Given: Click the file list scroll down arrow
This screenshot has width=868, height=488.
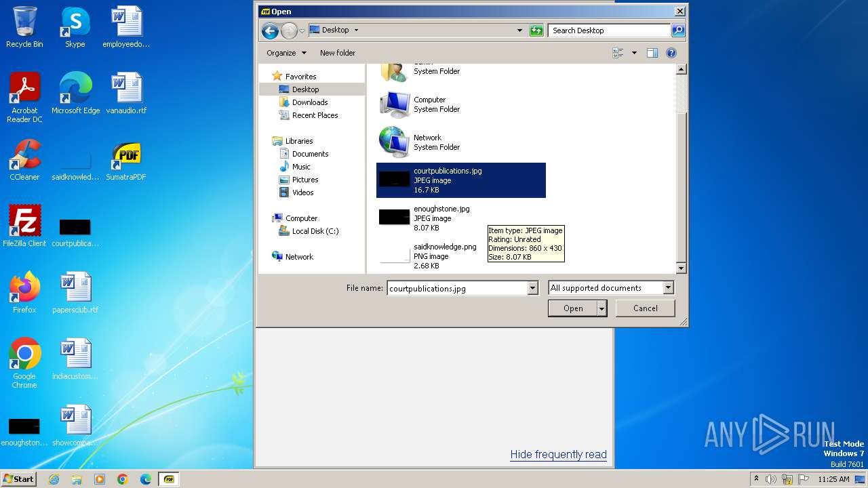Looking at the screenshot, I should 682,268.
